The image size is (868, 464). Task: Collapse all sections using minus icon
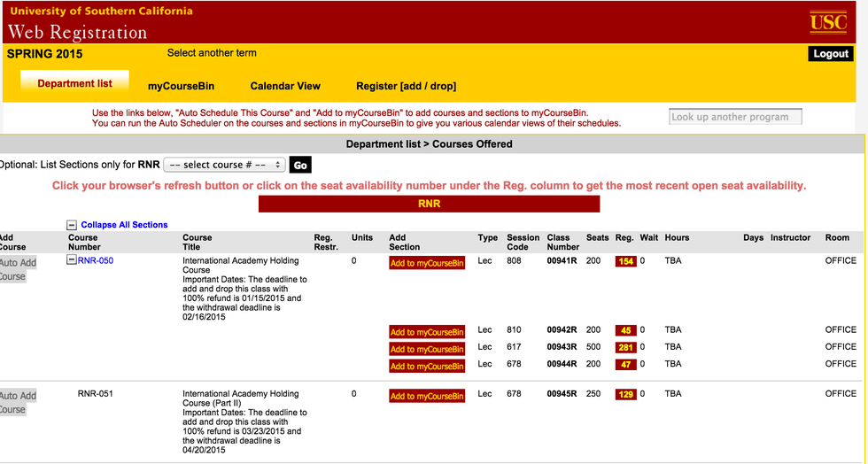click(72, 225)
